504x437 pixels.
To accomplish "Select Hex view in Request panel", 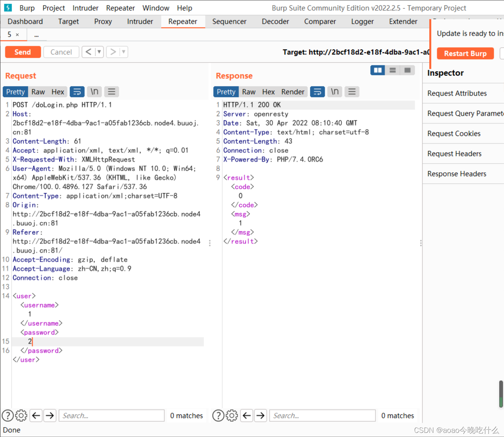I will coord(58,92).
